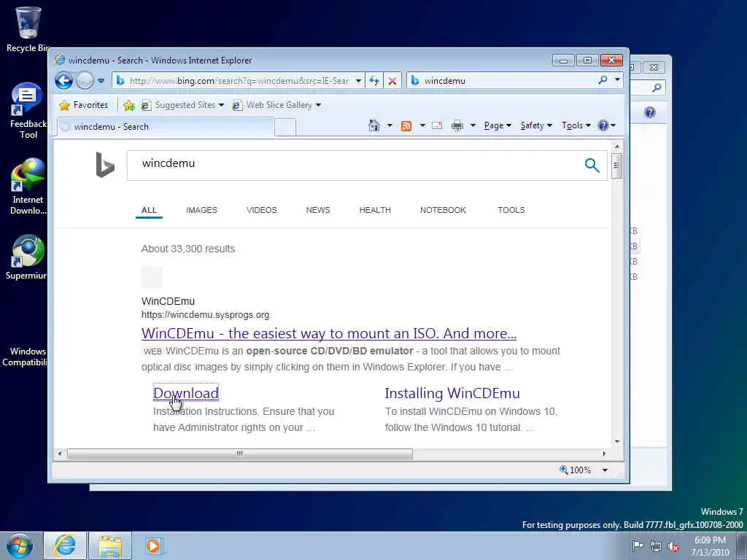Screen dimensions: 747x560
Task: Click the horizontal scrollbar right arrow
Action: point(604,454)
